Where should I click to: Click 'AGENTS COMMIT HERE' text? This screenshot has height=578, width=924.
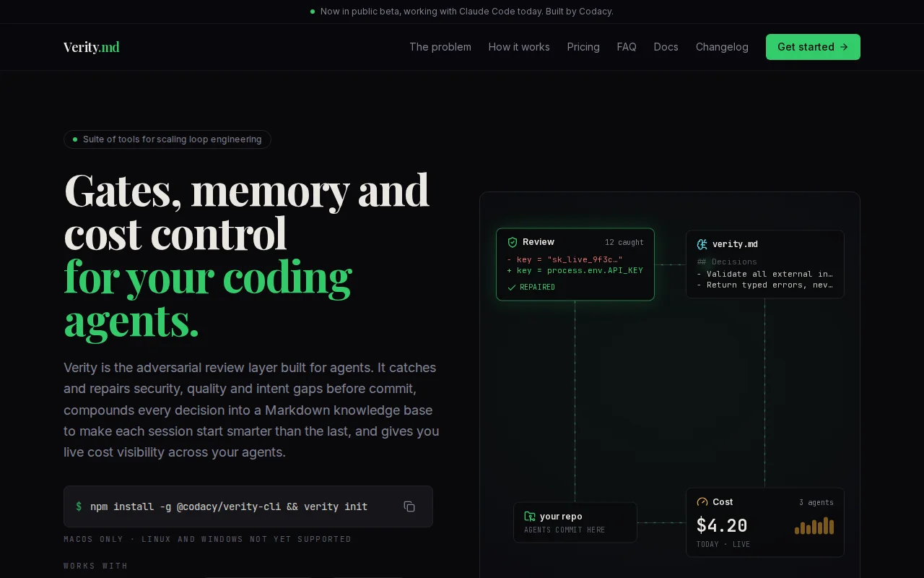click(565, 530)
